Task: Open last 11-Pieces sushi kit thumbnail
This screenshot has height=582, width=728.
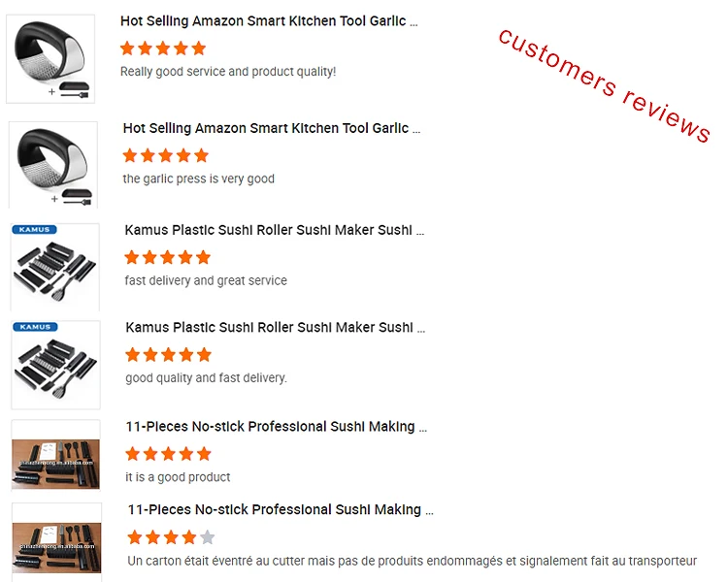Action: click(56, 542)
